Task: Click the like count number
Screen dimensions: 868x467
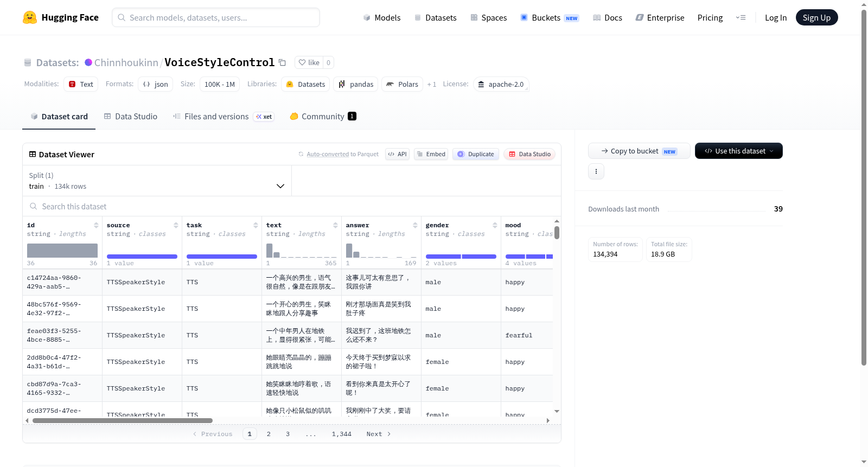Action: [328, 62]
